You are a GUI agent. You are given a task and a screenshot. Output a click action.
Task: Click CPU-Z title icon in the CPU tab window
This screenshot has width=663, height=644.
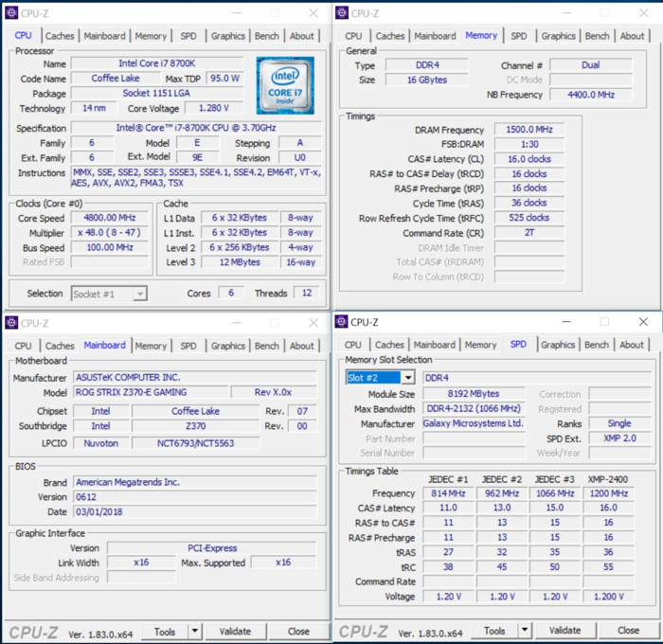10,12
